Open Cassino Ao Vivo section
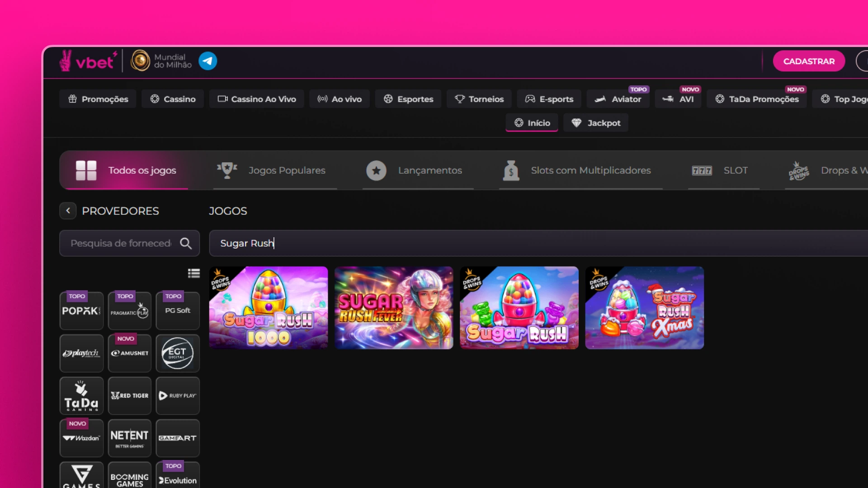The height and width of the screenshot is (488, 868). (x=257, y=99)
